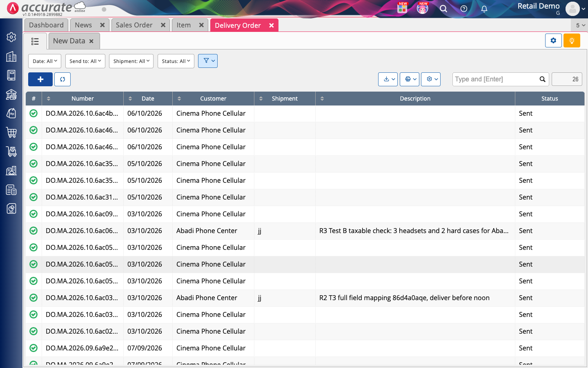The height and width of the screenshot is (368, 588).
Task: Click status check icon of first row
Action: (x=33, y=113)
